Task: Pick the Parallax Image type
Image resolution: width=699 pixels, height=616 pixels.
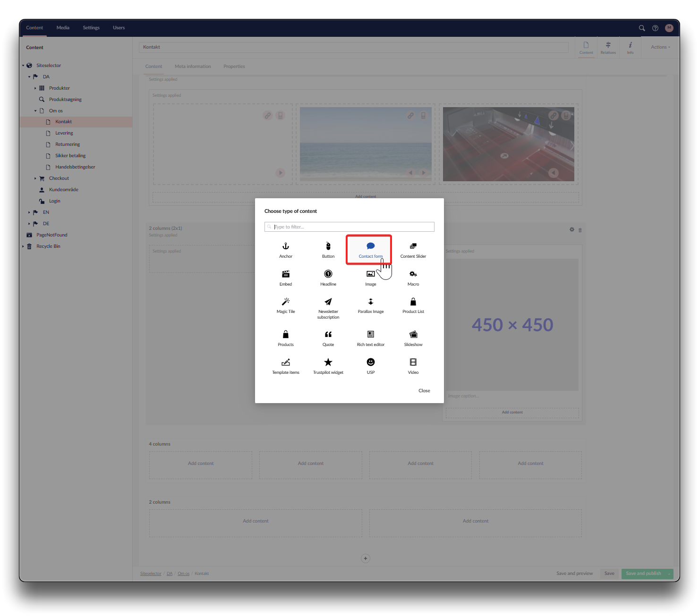Action: coord(371,306)
